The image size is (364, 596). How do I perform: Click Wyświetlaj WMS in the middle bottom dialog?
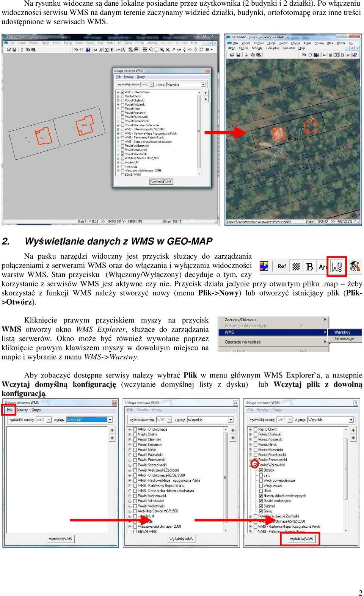181,539
